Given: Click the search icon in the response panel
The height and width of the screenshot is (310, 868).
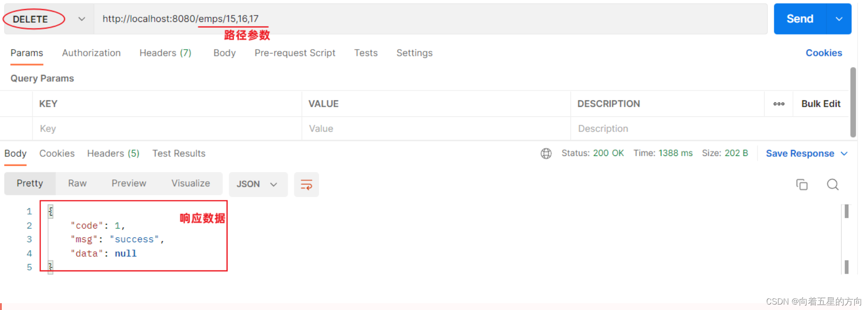Looking at the screenshot, I should click(x=833, y=185).
